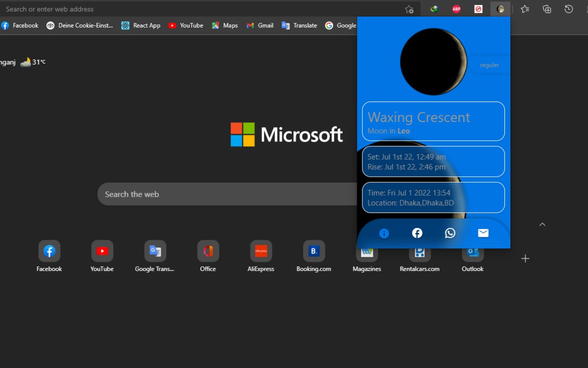This screenshot has height=368, width=588.
Task: Add this page to favorites star
Action: coord(409,9)
